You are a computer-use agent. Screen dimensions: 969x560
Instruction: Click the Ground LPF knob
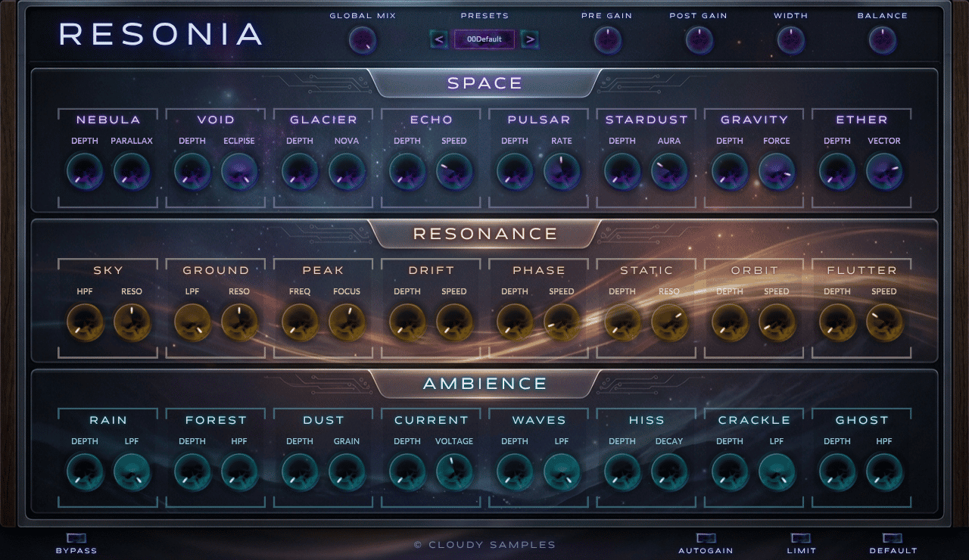(192, 322)
